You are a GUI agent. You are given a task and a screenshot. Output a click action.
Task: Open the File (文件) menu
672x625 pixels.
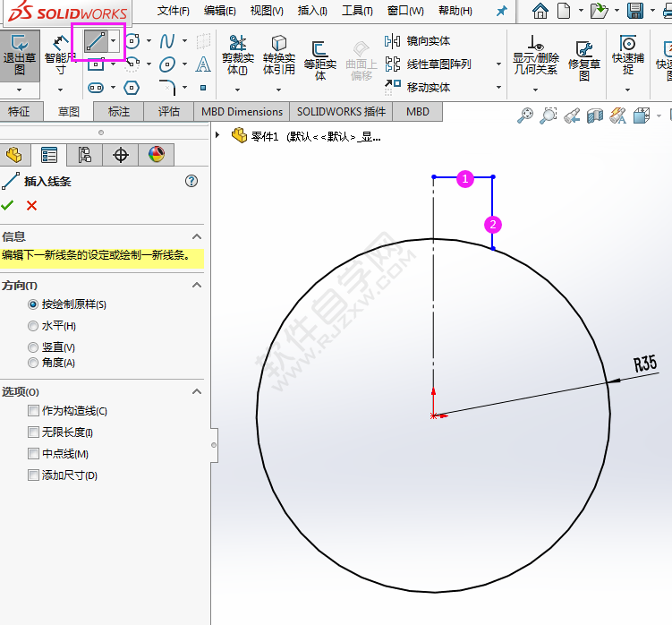[173, 11]
